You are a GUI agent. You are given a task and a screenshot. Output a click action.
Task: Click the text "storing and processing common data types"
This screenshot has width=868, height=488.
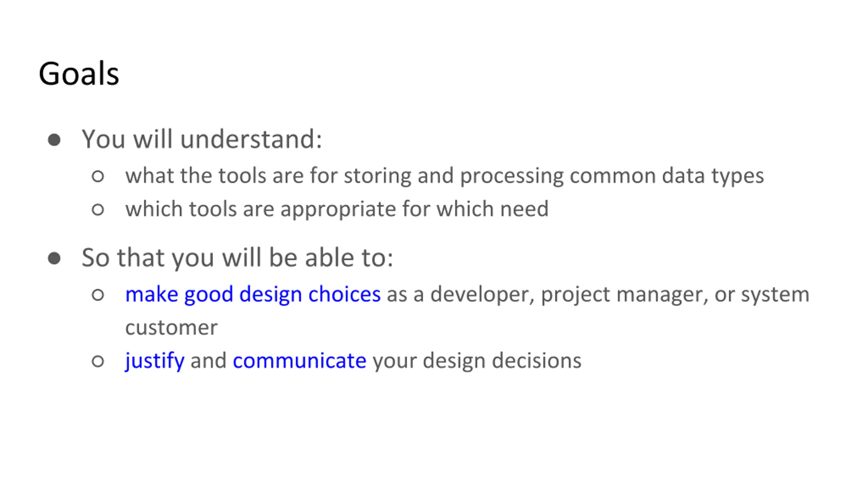554,176
